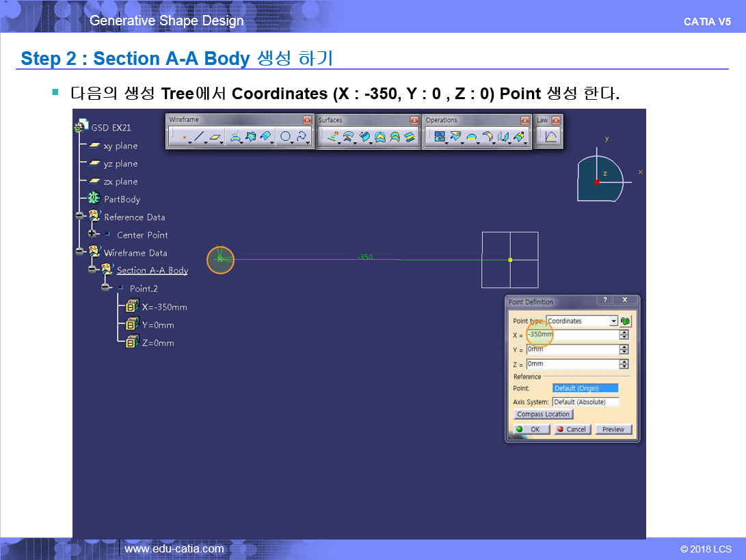Open the Point type dropdown

click(613, 321)
